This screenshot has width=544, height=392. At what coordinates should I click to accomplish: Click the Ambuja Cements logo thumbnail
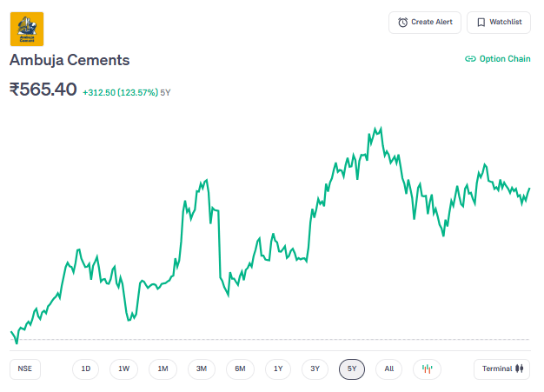(27, 29)
